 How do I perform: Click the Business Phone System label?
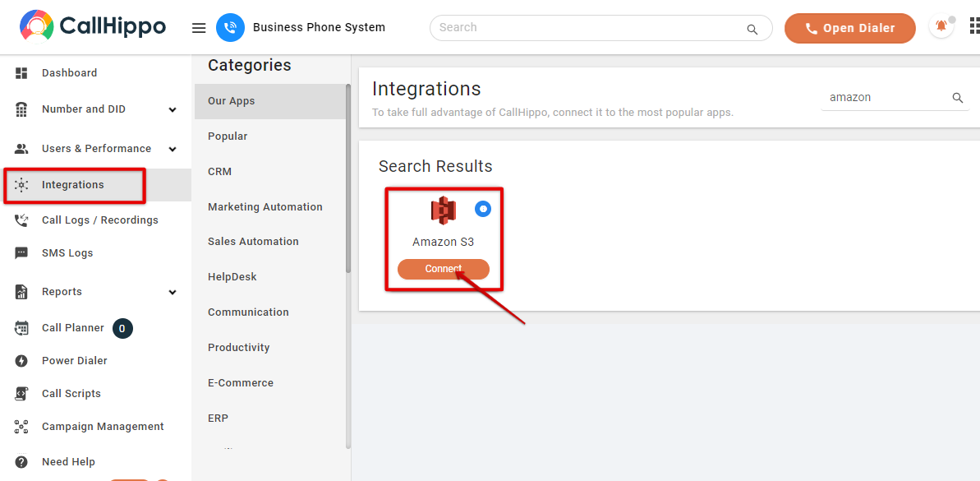(319, 27)
